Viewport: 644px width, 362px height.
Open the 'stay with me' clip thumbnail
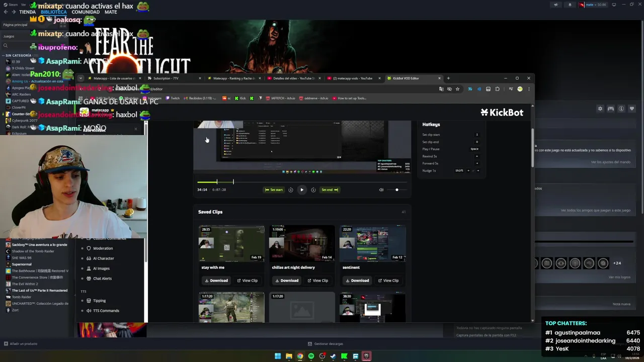click(x=231, y=243)
